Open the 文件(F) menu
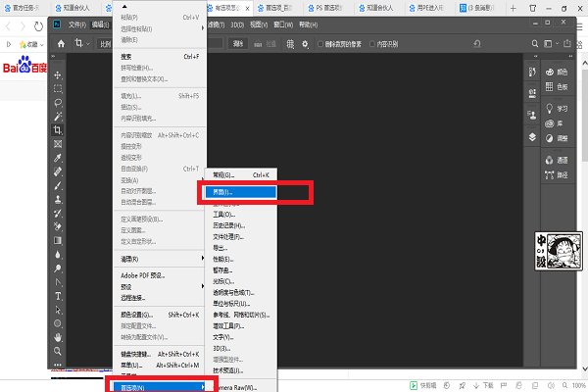588x392 pixels. pos(77,24)
